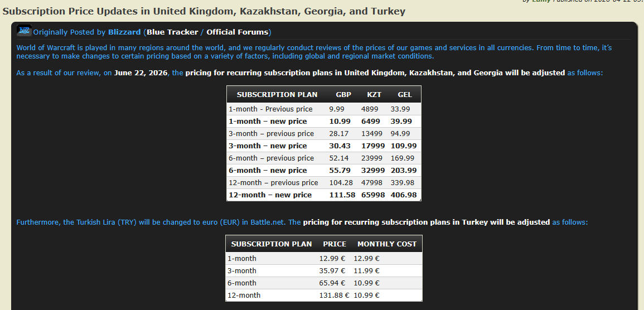
Task: Select the '3-month' row in Turkey table
Action: (x=323, y=271)
